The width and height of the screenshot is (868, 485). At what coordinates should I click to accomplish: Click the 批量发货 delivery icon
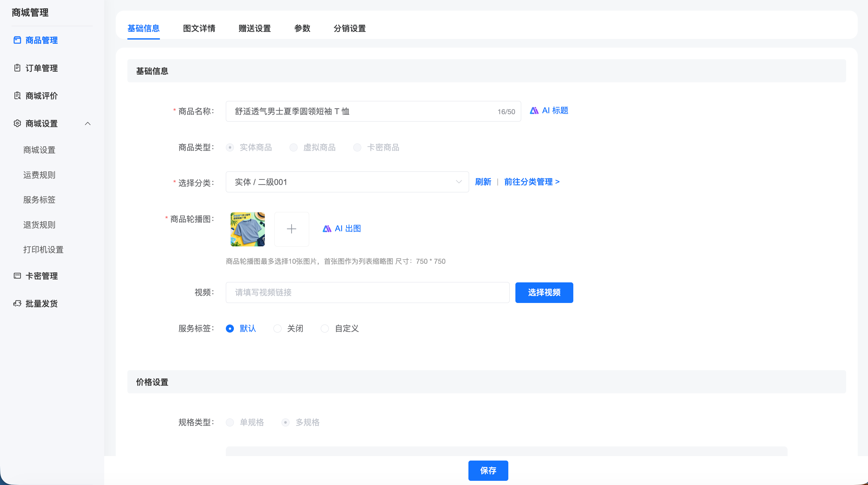(x=17, y=304)
